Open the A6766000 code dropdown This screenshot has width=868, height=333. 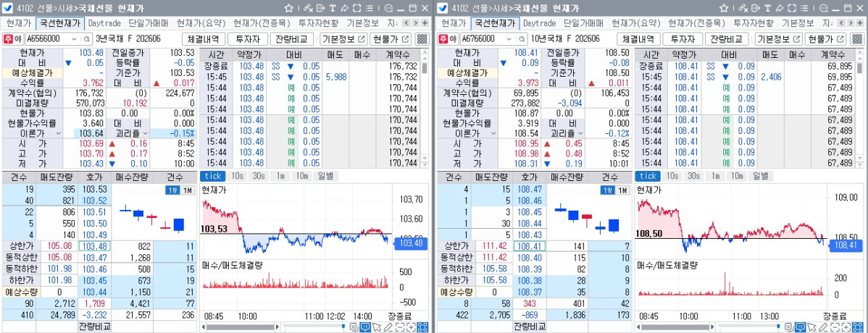click(509, 39)
